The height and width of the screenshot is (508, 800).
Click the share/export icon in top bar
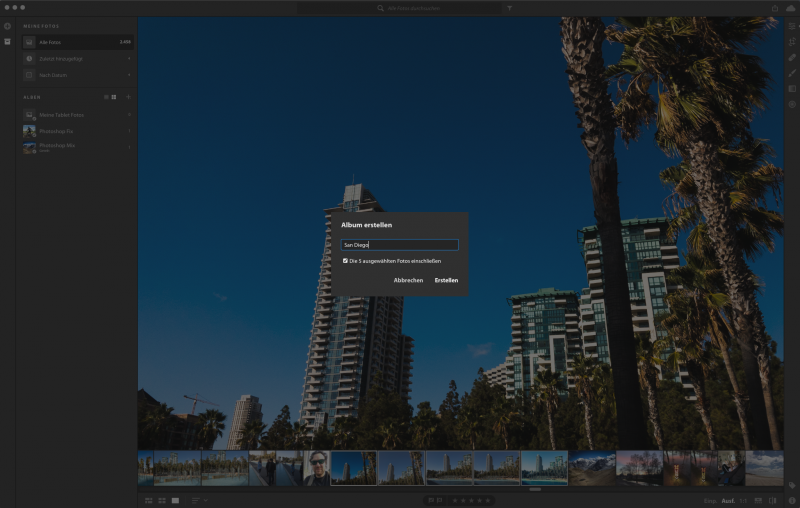[773, 8]
